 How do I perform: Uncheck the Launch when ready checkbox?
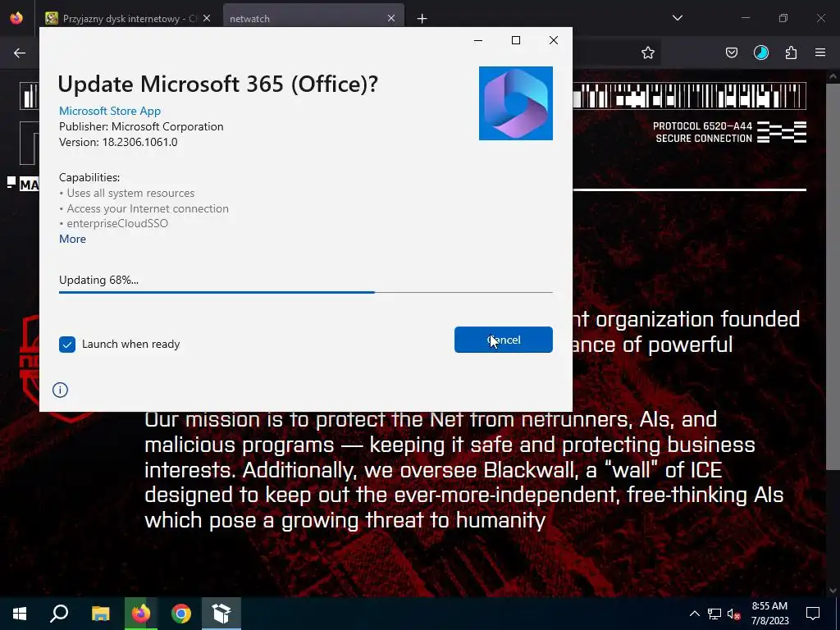coord(67,345)
